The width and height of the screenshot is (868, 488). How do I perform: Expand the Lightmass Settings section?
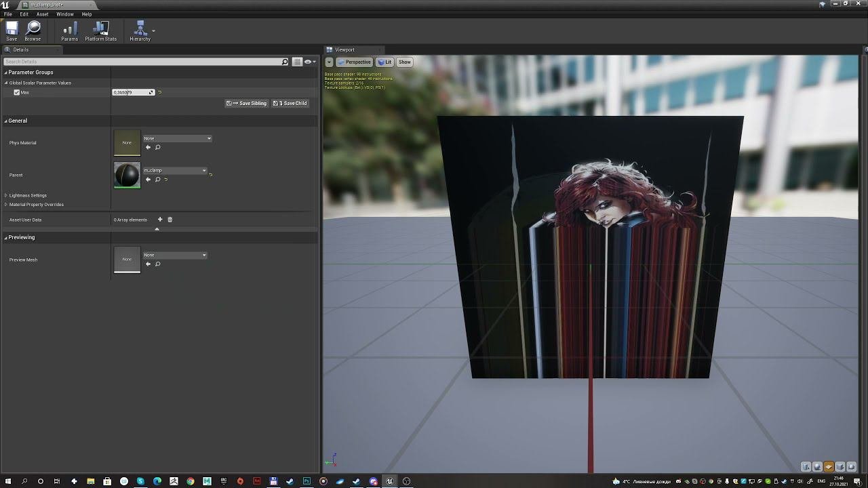pos(6,195)
